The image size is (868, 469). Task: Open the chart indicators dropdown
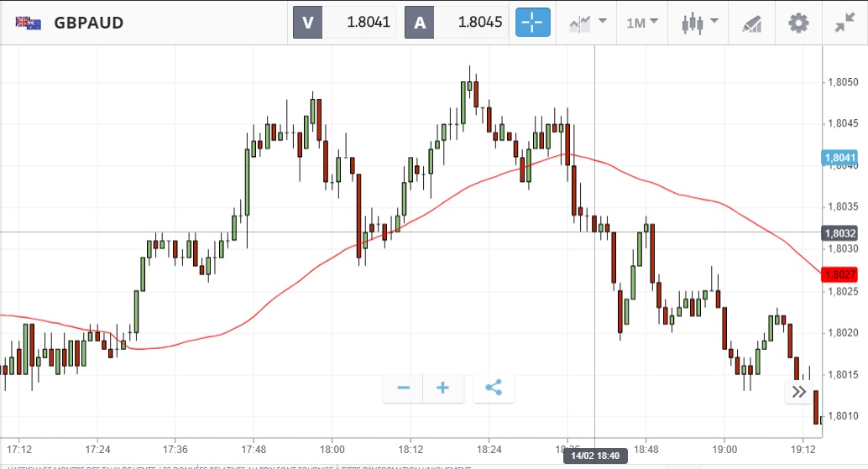(x=588, y=23)
